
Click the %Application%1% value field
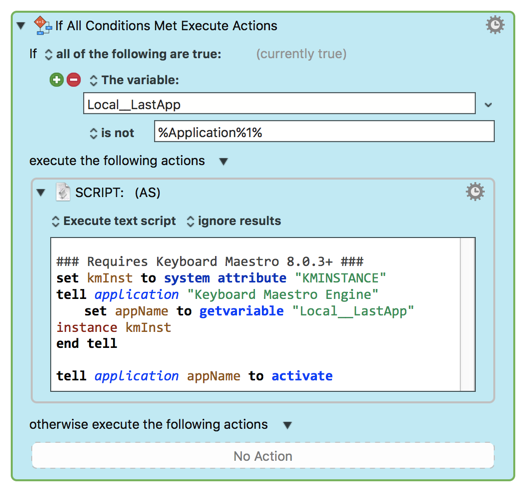(324, 131)
